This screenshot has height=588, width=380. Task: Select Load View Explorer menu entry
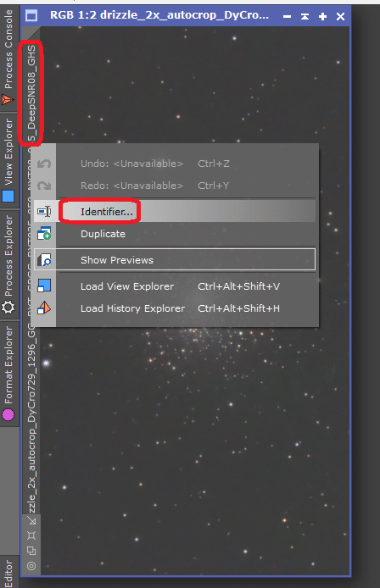tap(175, 286)
